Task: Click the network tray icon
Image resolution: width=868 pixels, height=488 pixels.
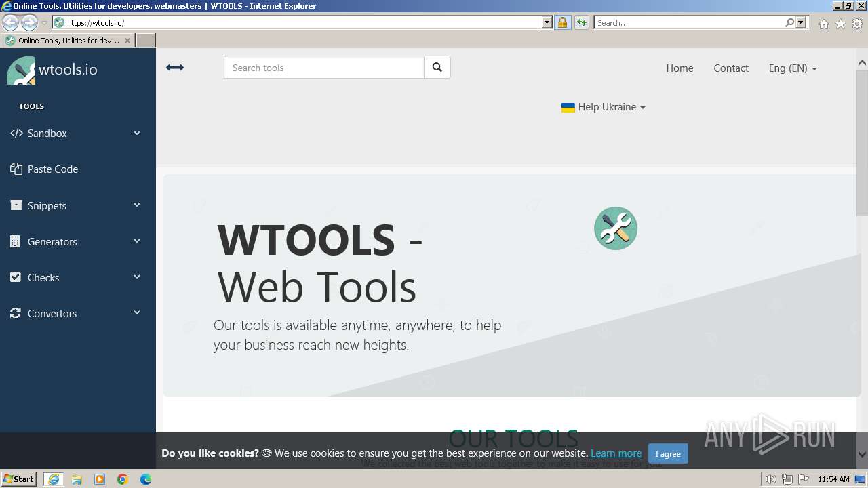Action: [787, 479]
